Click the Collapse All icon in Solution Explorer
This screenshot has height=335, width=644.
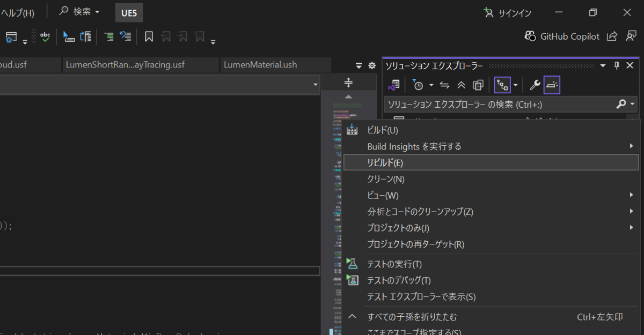[461, 85]
